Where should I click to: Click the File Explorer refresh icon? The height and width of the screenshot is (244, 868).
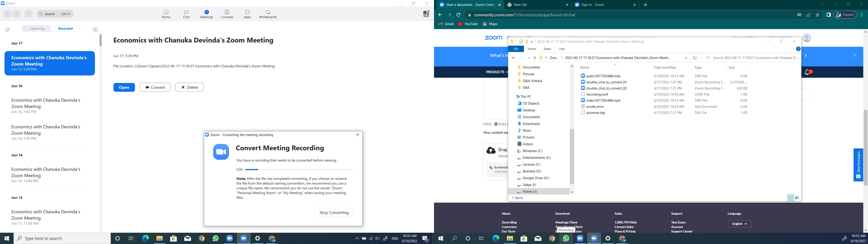[694, 58]
